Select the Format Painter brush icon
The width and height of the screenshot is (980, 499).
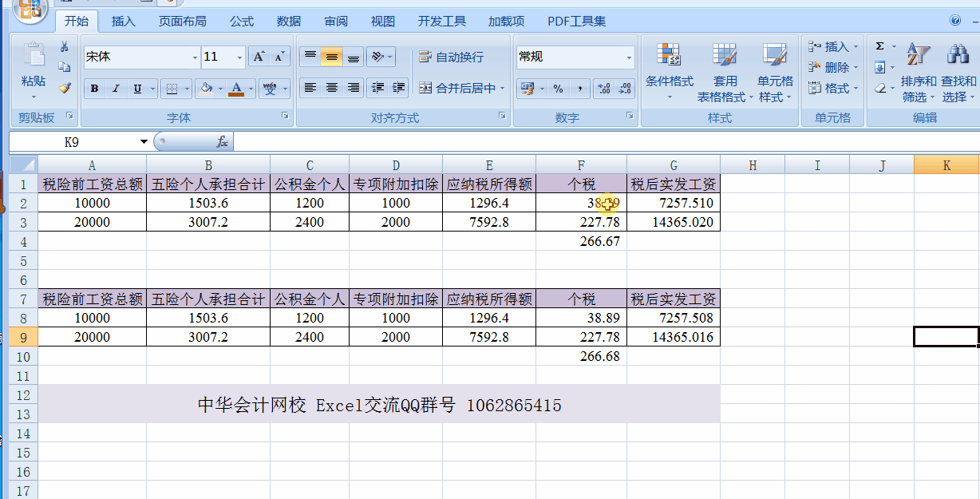point(65,88)
